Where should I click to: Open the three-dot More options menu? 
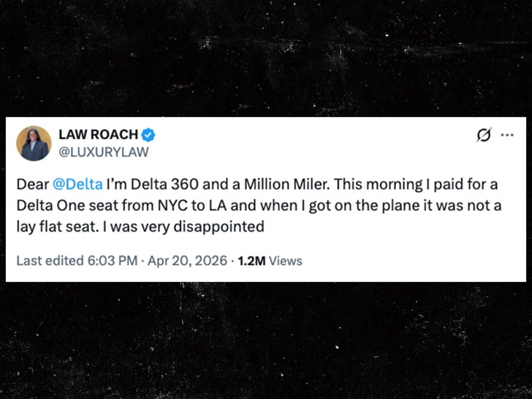pyautogui.click(x=506, y=135)
